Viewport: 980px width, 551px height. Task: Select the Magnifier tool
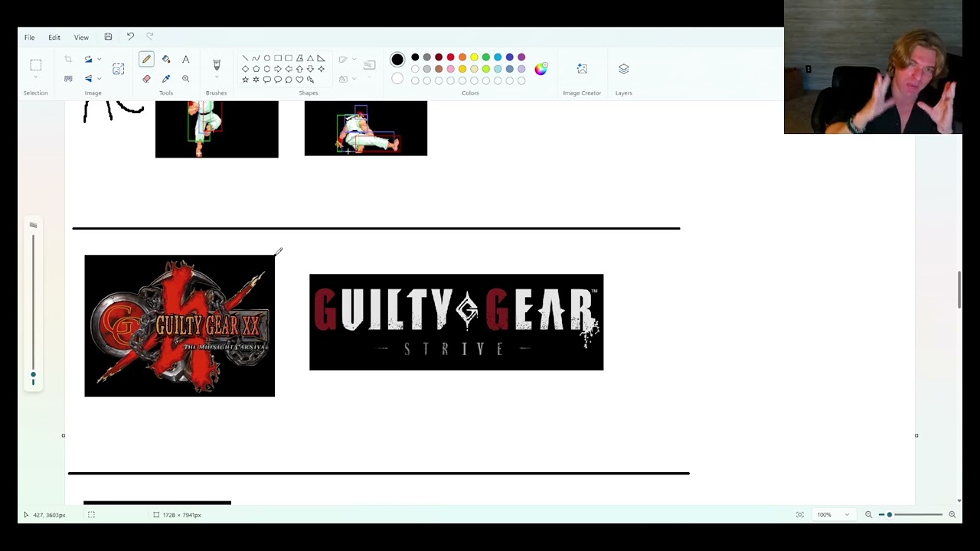pos(185,79)
